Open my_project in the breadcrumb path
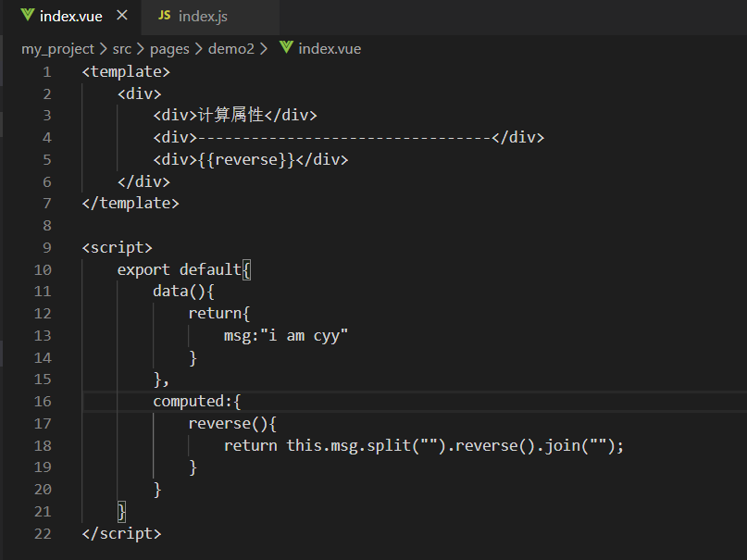The image size is (747, 560). [57, 49]
